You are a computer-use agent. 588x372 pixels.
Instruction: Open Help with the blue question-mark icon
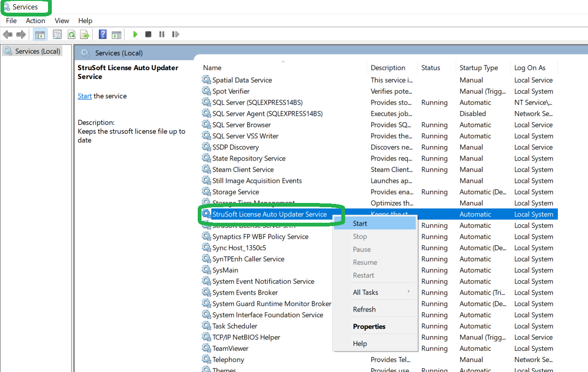[103, 34]
